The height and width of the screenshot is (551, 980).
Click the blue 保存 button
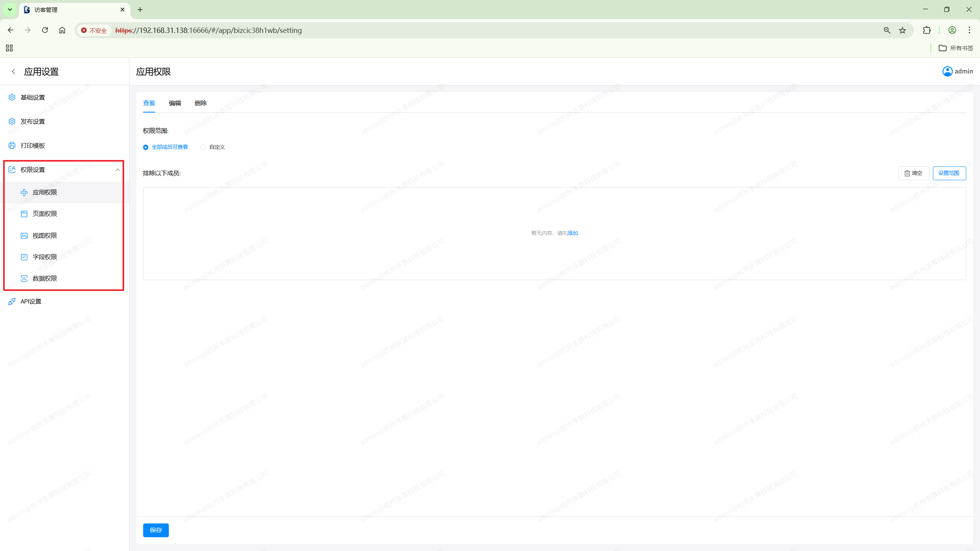pyautogui.click(x=156, y=530)
